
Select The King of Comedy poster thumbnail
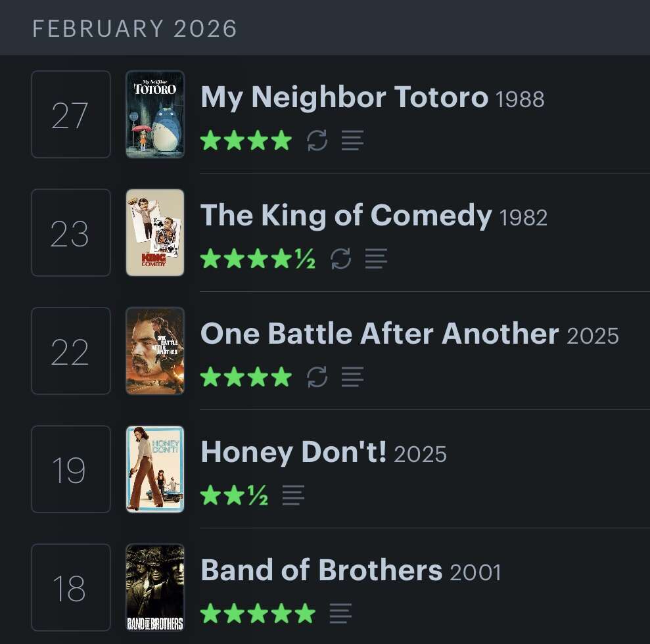tap(155, 233)
